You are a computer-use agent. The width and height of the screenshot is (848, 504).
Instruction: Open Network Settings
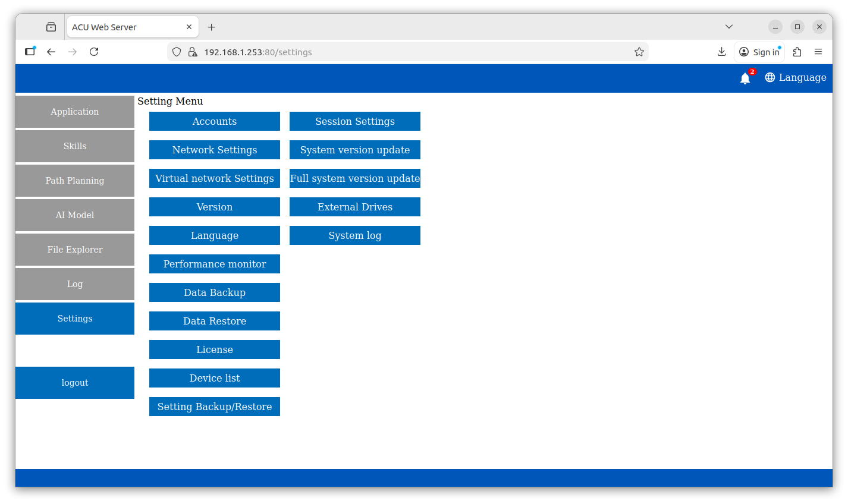point(215,150)
